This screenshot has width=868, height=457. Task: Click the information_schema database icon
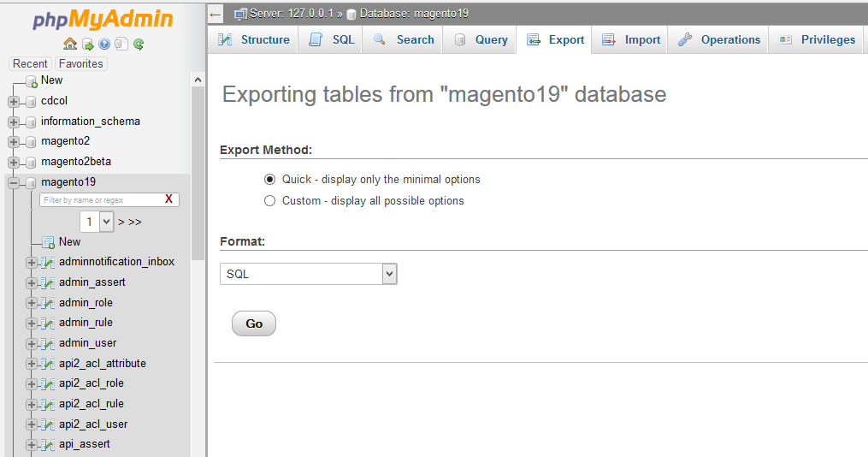click(x=31, y=122)
